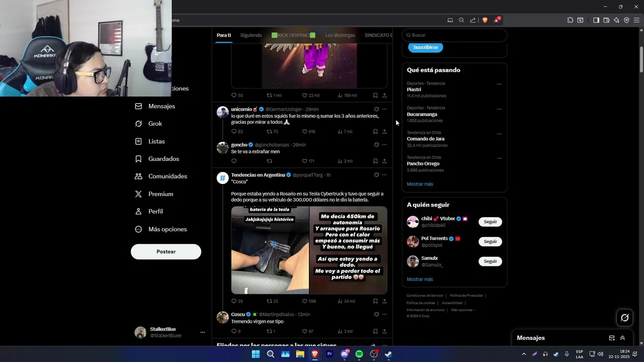Repost the unicornio post
The width and height of the screenshot is (644, 362).
tap(269, 132)
